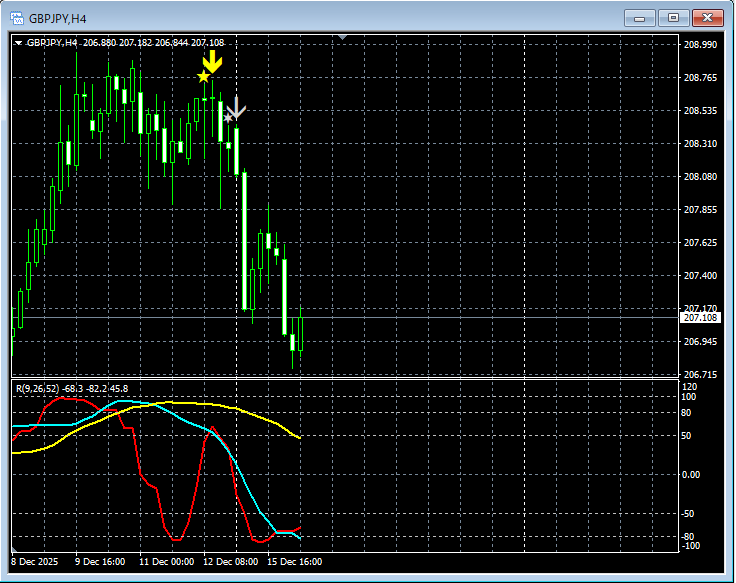
Task: Click the 208.535 price scale value
Action: [x=700, y=111]
